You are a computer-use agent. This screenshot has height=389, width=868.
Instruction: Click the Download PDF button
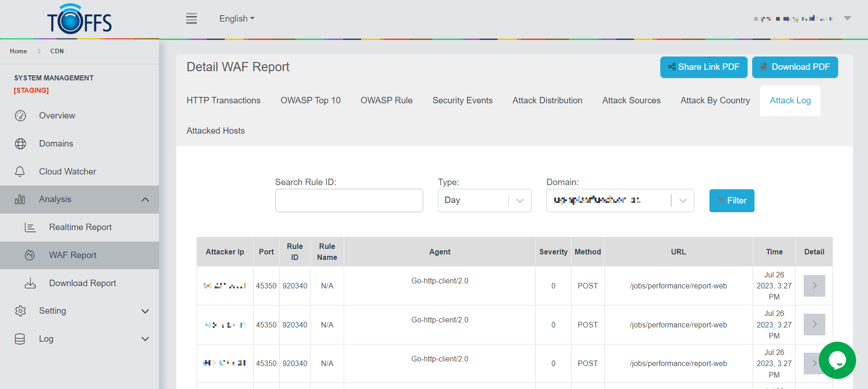coord(794,67)
